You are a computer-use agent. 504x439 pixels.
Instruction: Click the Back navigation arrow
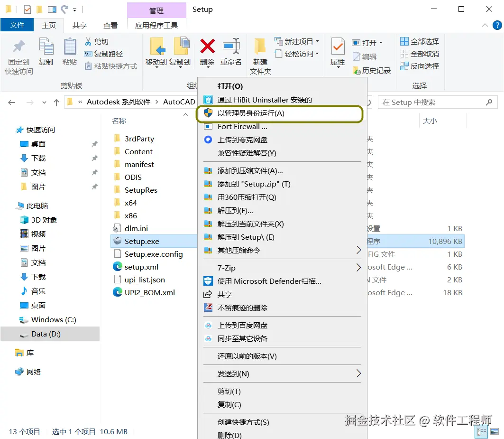[x=12, y=103]
